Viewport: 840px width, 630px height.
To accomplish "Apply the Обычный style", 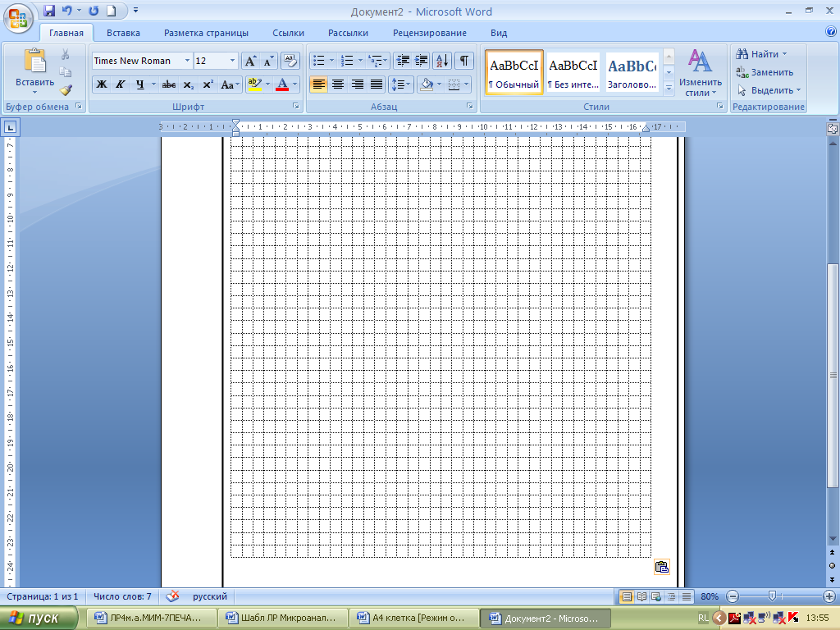I will (514, 72).
